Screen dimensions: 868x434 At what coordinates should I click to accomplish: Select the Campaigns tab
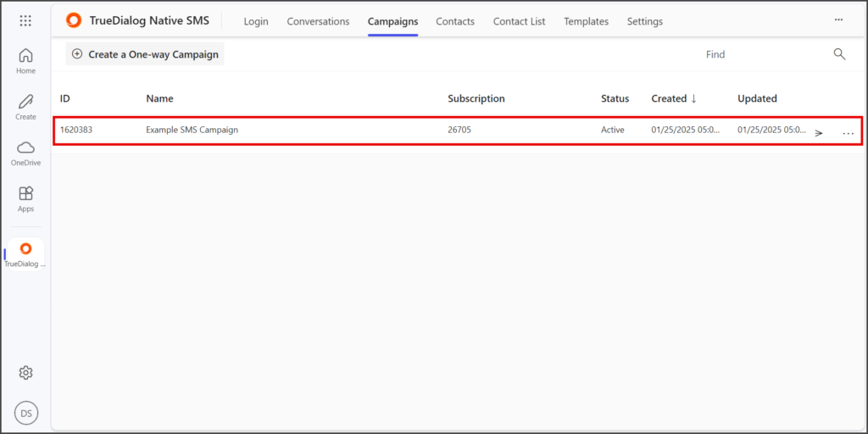tap(393, 21)
